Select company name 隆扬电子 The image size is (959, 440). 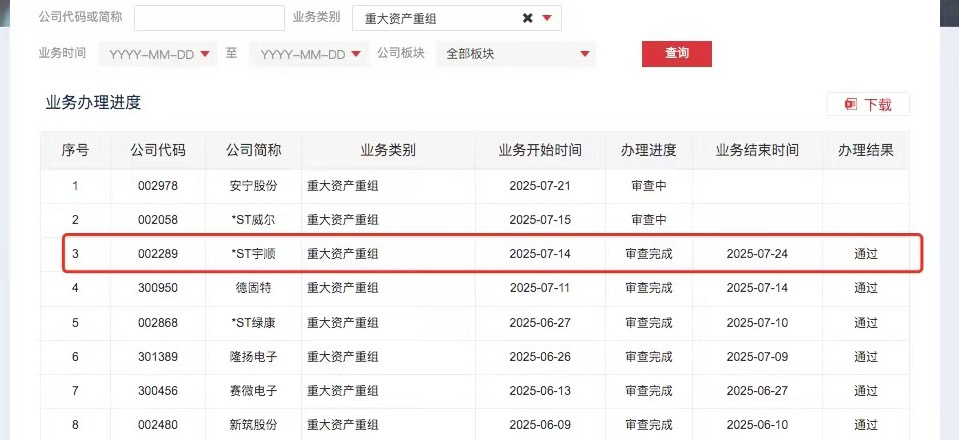(x=254, y=356)
